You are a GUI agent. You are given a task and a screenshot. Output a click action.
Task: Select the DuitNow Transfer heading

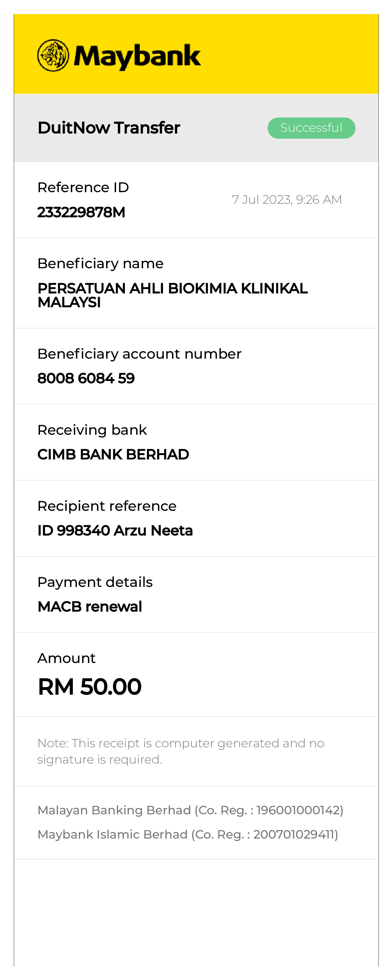click(109, 128)
